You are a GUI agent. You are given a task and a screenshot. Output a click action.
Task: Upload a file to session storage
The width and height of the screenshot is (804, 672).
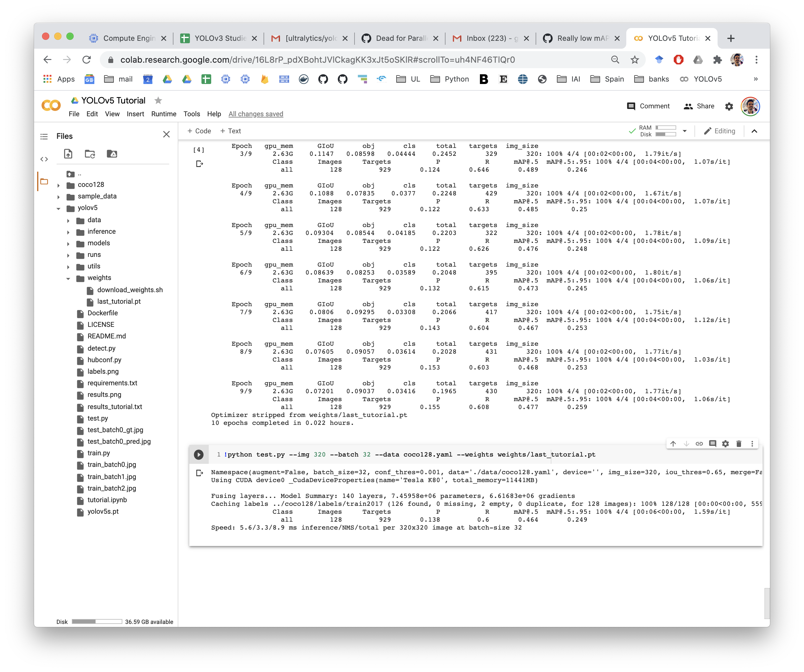point(68,154)
